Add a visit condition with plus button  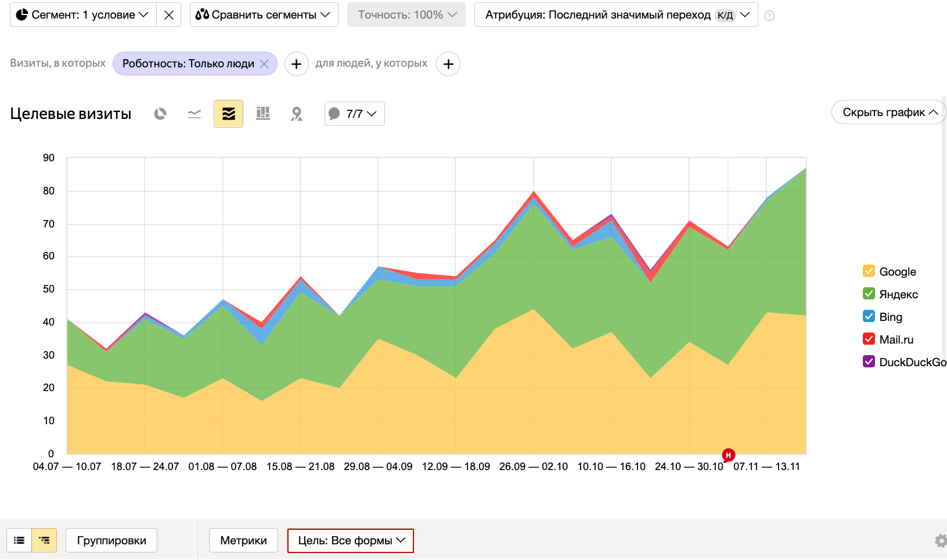[297, 64]
